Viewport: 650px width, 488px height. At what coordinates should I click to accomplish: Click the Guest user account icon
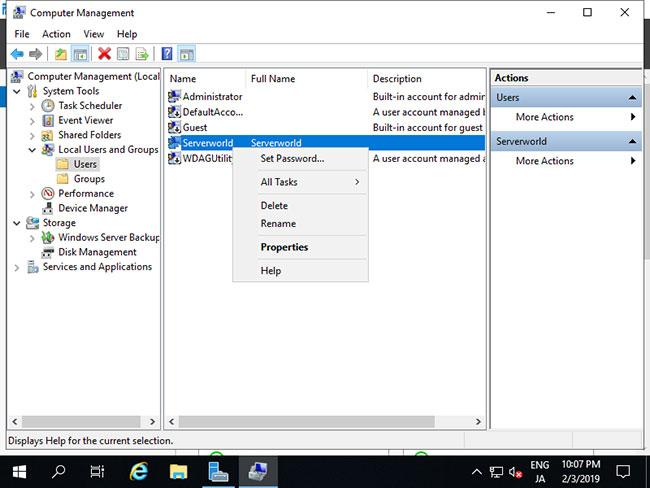tap(174, 127)
